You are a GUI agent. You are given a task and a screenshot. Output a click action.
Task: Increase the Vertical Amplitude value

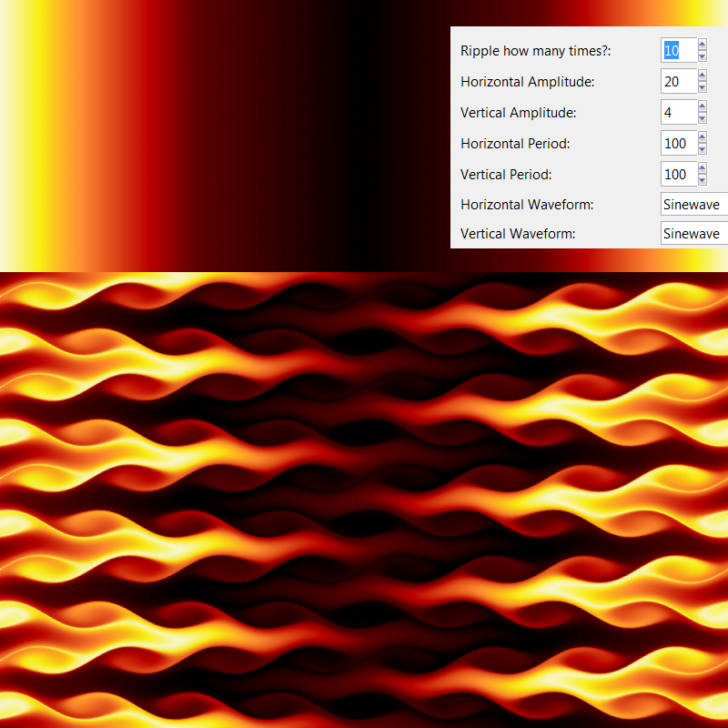tap(702, 106)
